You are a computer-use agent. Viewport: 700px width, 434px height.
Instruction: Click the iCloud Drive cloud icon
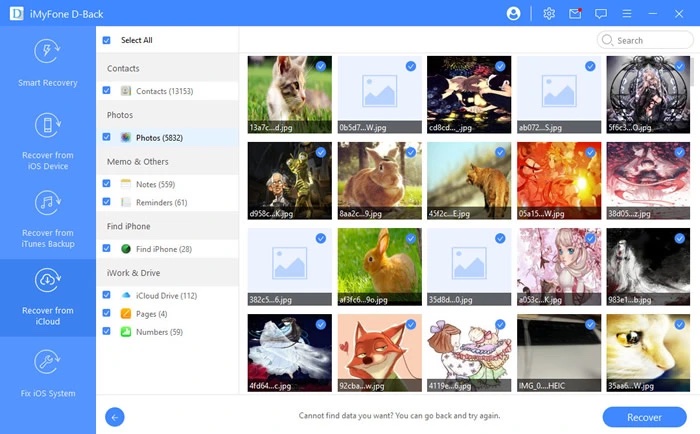[x=126, y=295]
